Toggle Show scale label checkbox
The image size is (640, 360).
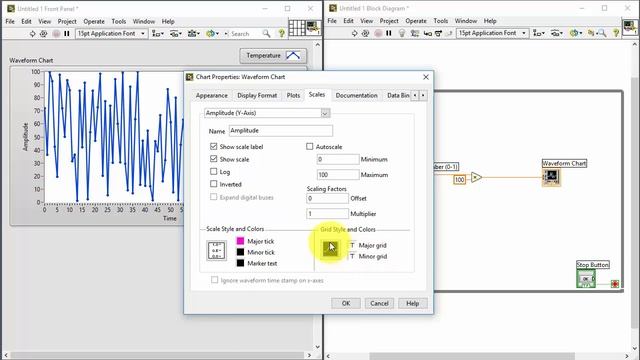pyautogui.click(x=213, y=146)
